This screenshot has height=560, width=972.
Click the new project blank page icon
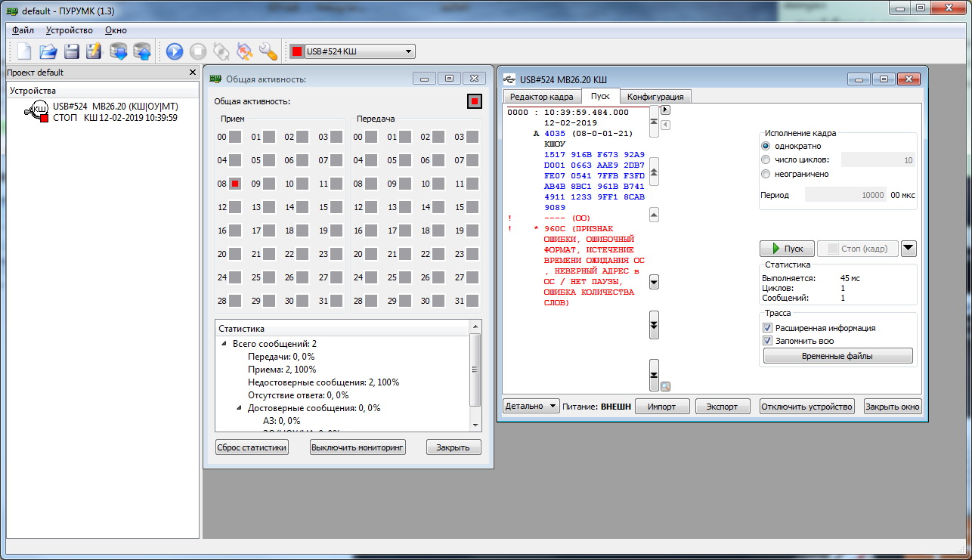click(x=24, y=51)
